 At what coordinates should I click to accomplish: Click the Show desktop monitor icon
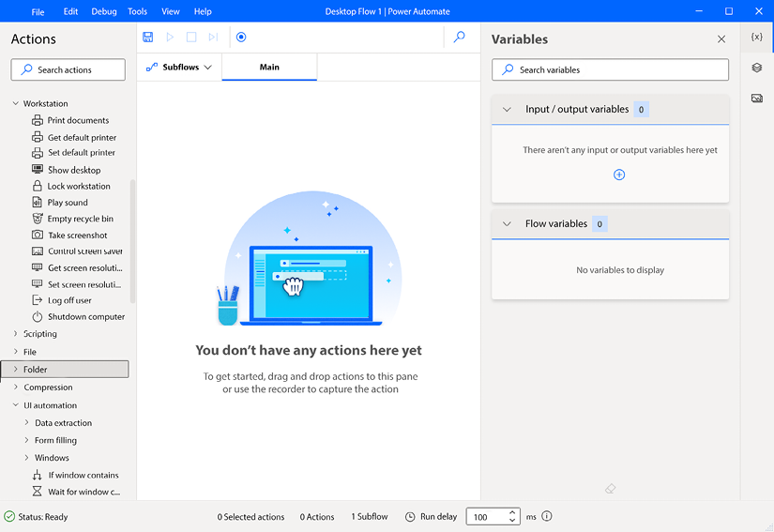click(x=37, y=169)
